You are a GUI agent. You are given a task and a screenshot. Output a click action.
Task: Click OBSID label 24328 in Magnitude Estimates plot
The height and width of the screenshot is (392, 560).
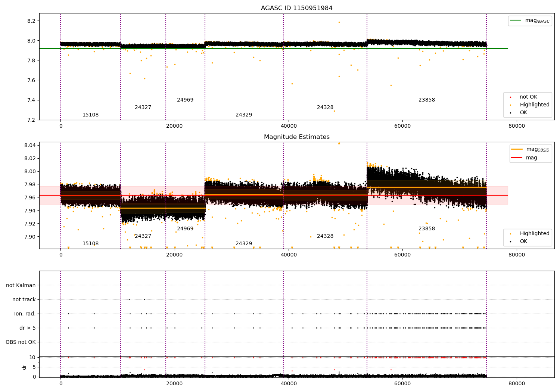(325, 236)
